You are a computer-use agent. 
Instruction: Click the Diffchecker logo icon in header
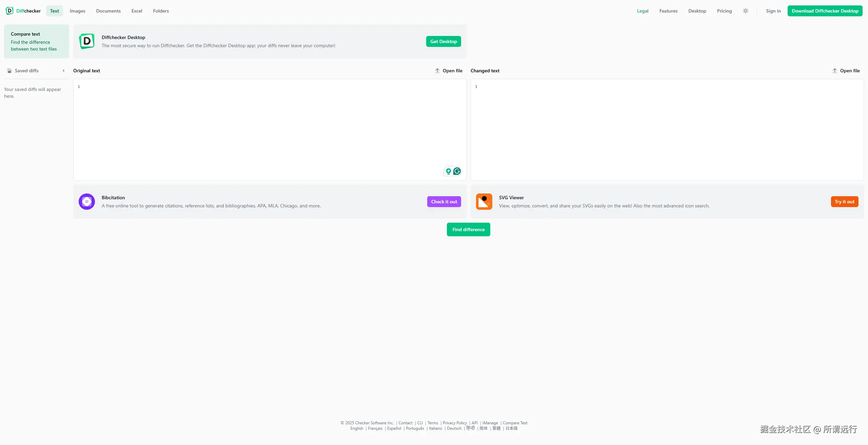[x=9, y=11]
